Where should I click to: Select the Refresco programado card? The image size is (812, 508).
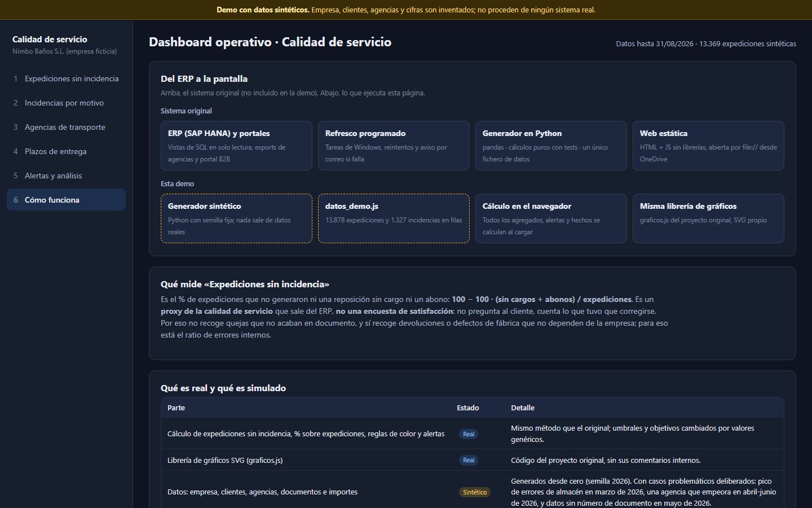click(x=394, y=146)
